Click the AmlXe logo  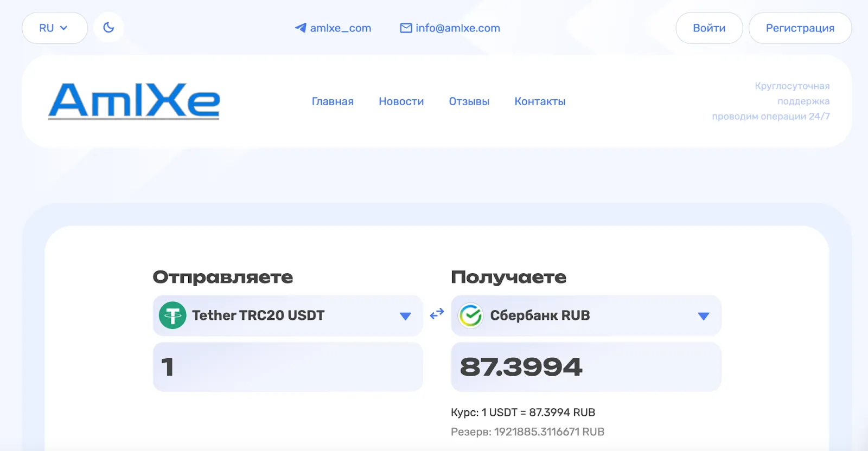tap(134, 101)
